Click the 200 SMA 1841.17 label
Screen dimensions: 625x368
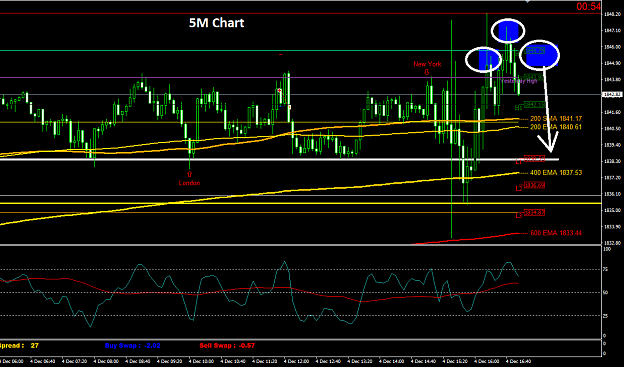pyautogui.click(x=556, y=119)
